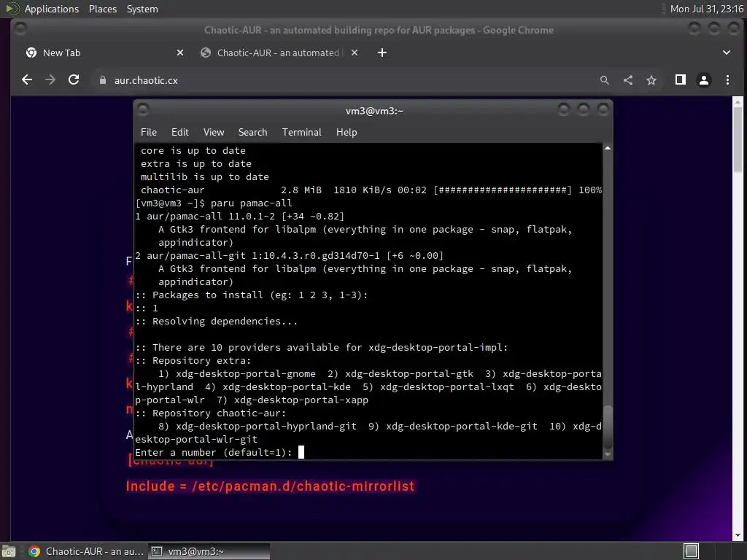Share this page via share icon
747x560 pixels.
628,80
